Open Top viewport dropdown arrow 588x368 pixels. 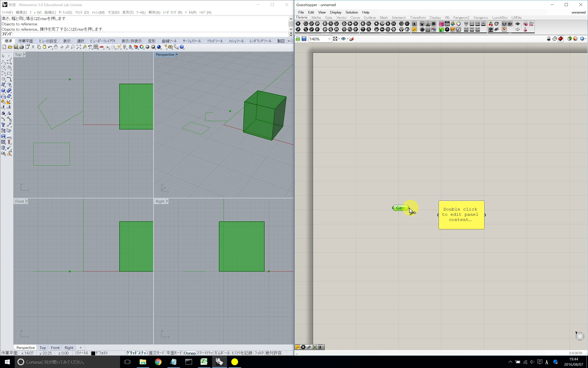(x=24, y=55)
